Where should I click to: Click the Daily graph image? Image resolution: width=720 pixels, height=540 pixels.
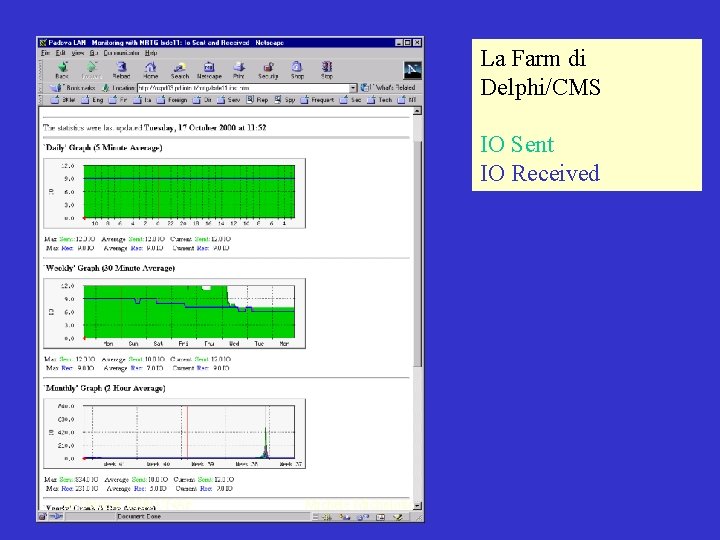click(174, 193)
